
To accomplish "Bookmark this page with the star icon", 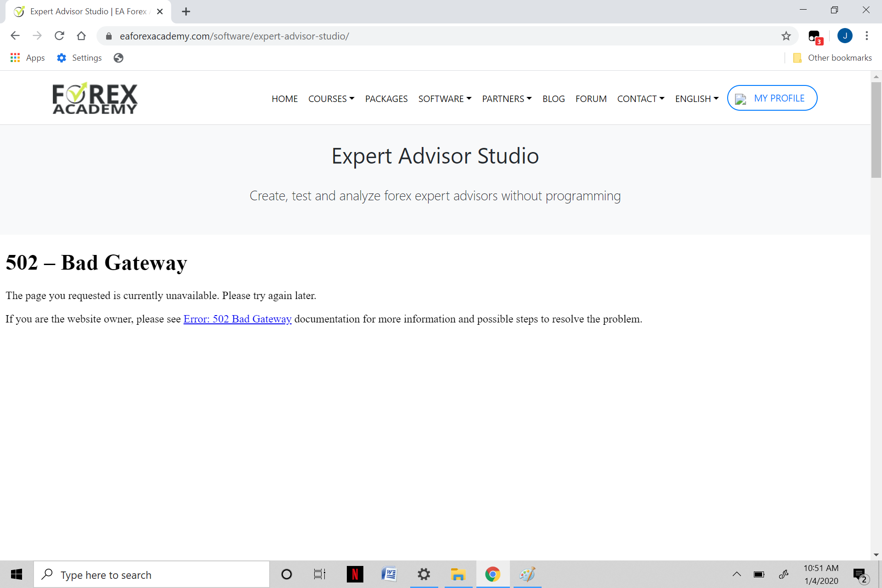I will point(786,36).
